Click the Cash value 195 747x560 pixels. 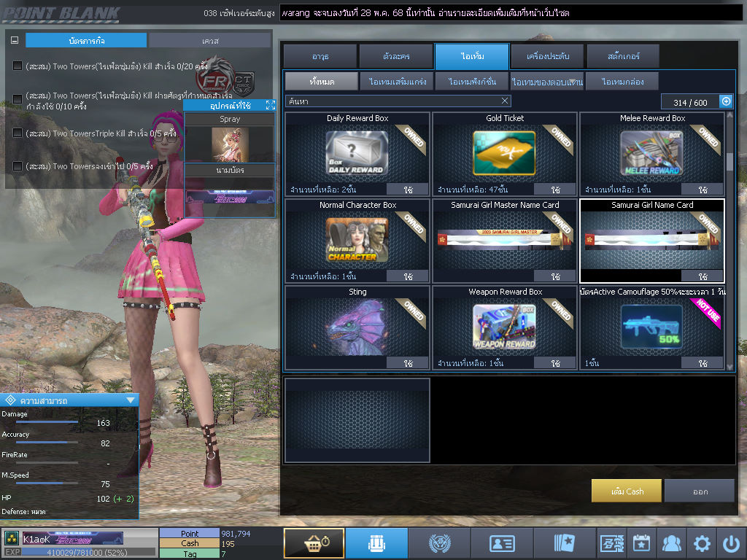point(228,544)
